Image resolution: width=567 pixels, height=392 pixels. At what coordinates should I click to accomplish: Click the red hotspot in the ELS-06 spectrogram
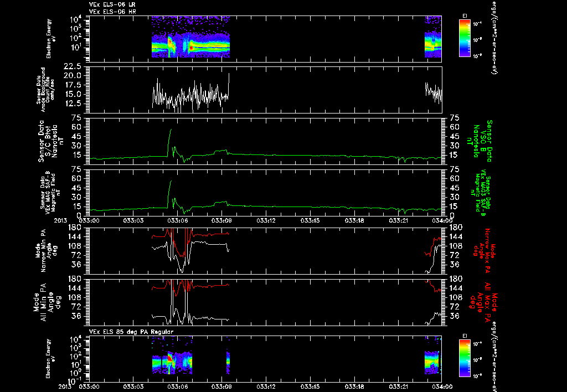click(x=191, y=48)
